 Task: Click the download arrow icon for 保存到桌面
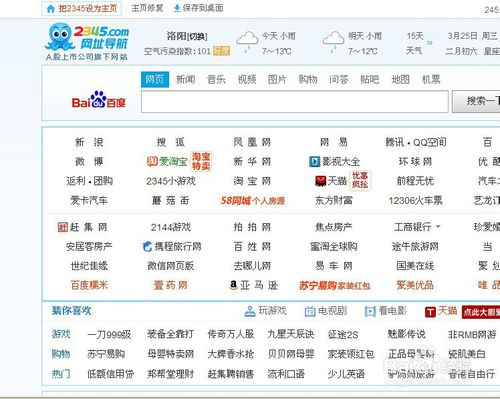(177, 8)
